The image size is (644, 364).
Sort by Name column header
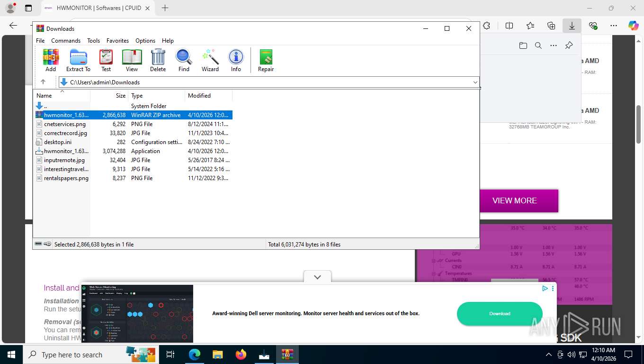coord(62,96)
